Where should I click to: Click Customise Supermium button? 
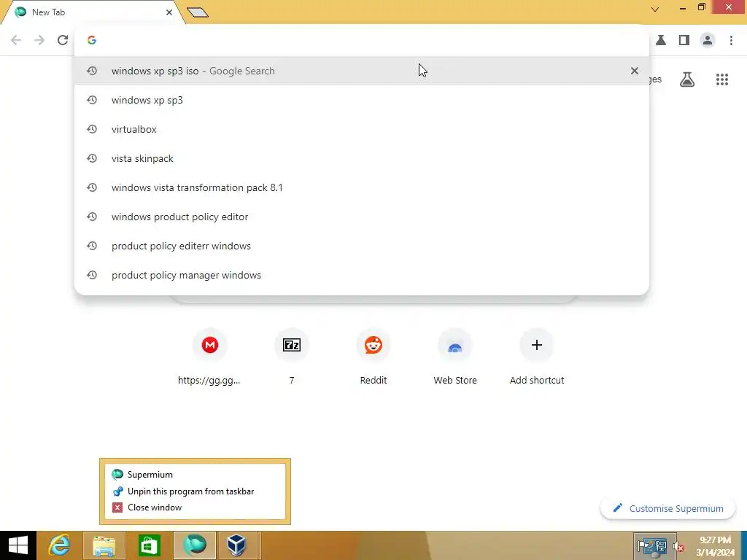tap(668, 508)
